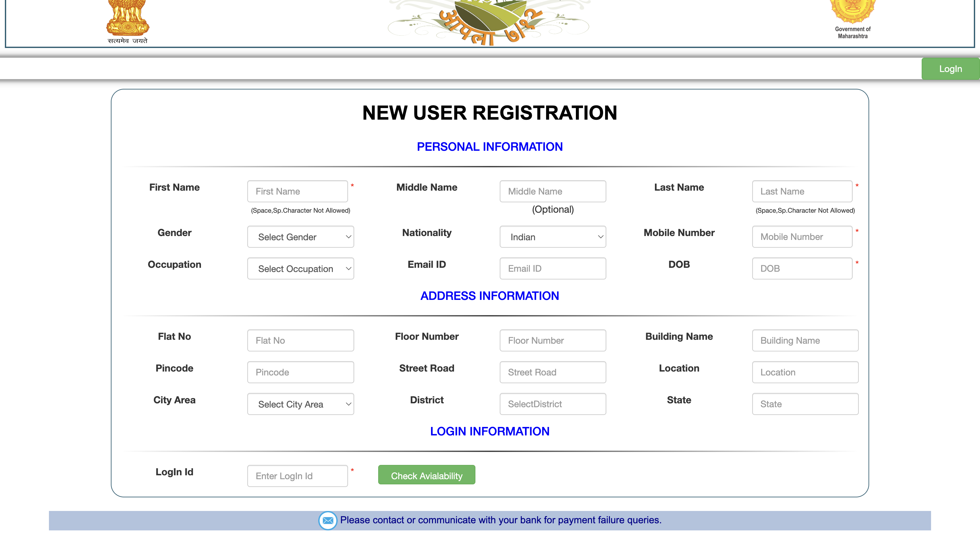Expand the Occupation selection dropdown

point(299,268)
